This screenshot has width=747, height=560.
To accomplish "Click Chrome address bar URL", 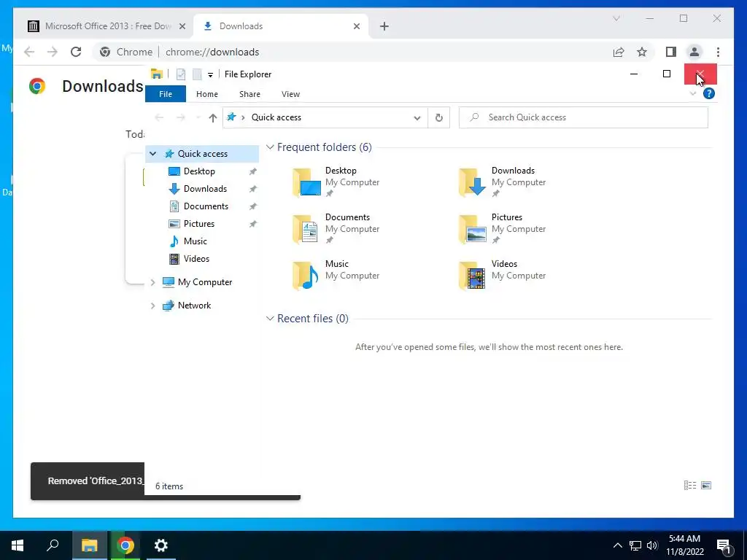I will click(212, 52).
